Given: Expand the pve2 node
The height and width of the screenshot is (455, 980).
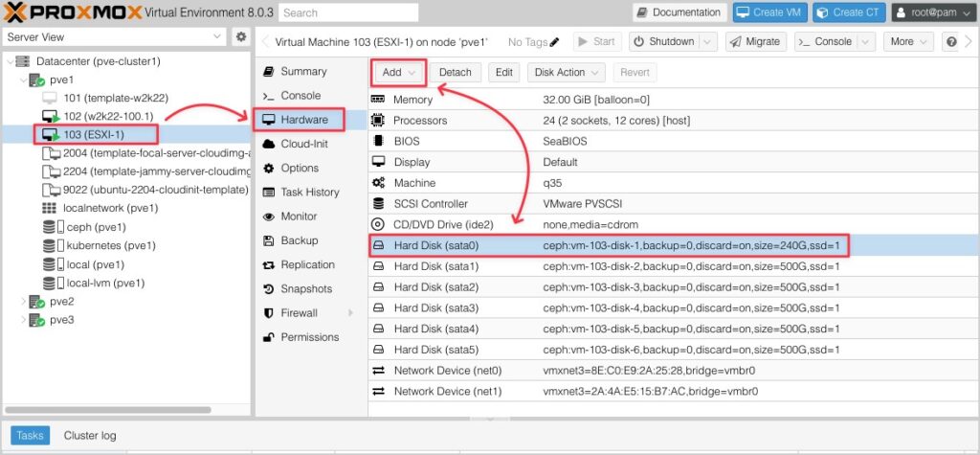Looking at the screenshot, I should coord(24,302).
